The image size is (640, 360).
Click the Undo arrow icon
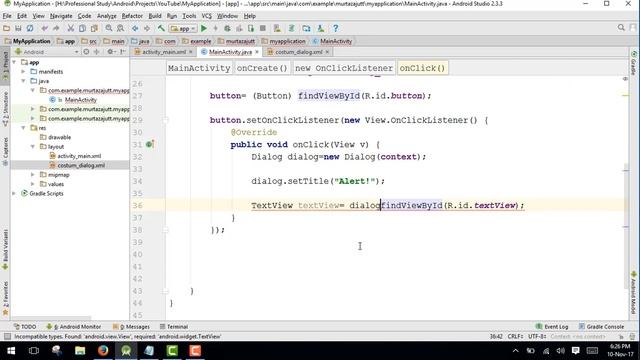point(44,28)
